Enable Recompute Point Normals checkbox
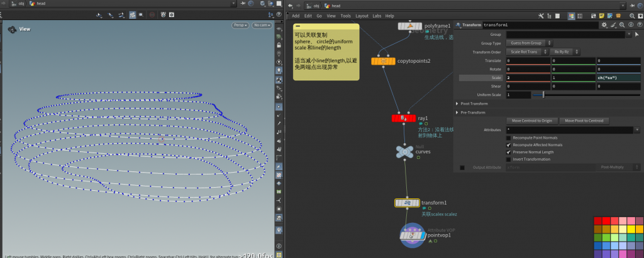644x258 pixels. (x=509, y=137)
